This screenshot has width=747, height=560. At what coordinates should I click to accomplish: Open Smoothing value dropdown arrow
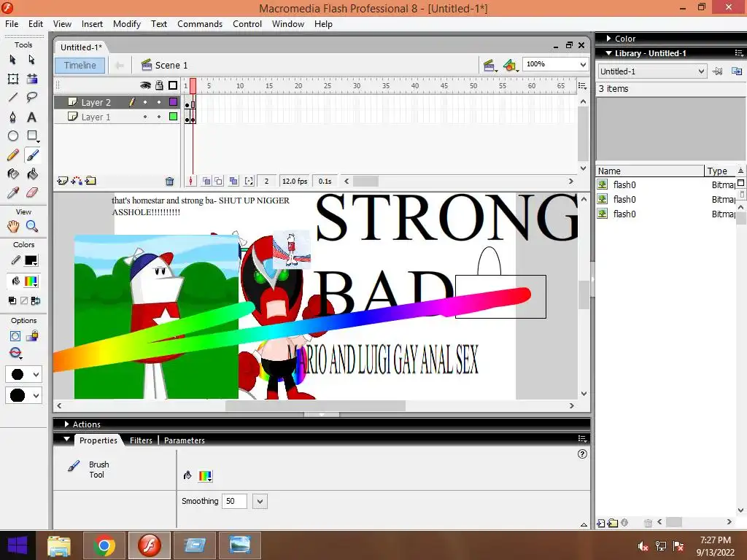(260, 502)
